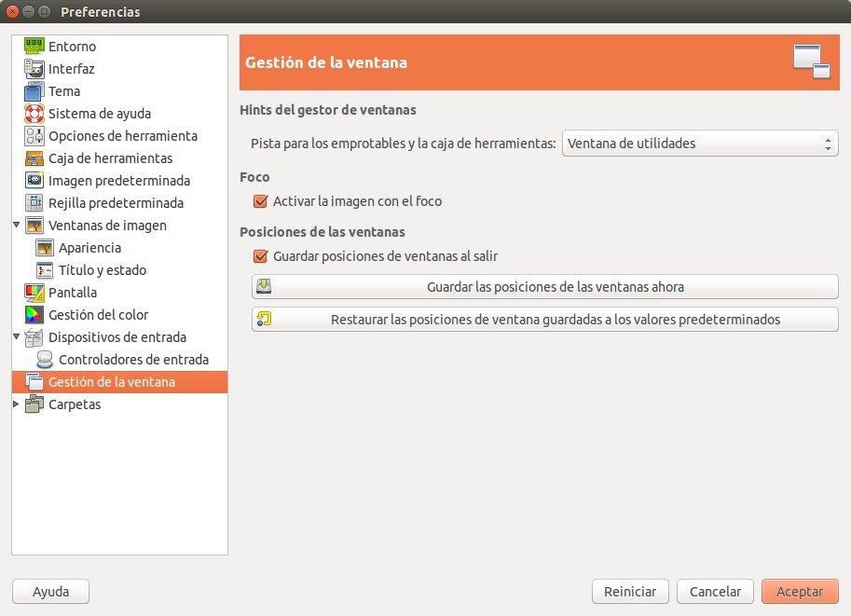Collapse the Dispositivos de entrada tree node
851x616 pixels.
tap(17, 337)
